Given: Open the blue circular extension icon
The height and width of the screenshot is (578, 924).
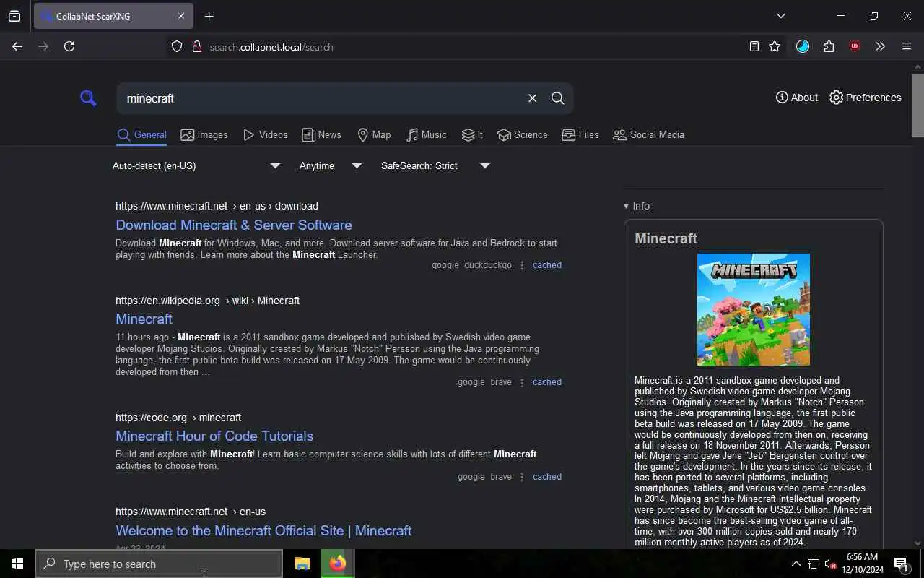Looking at the screenshot, I should [x=803, y=46].
